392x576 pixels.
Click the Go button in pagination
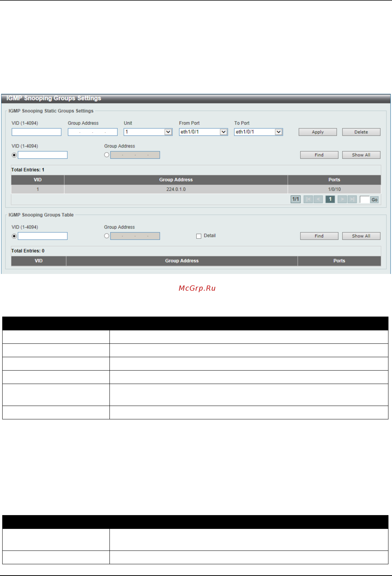coord(374,199)
